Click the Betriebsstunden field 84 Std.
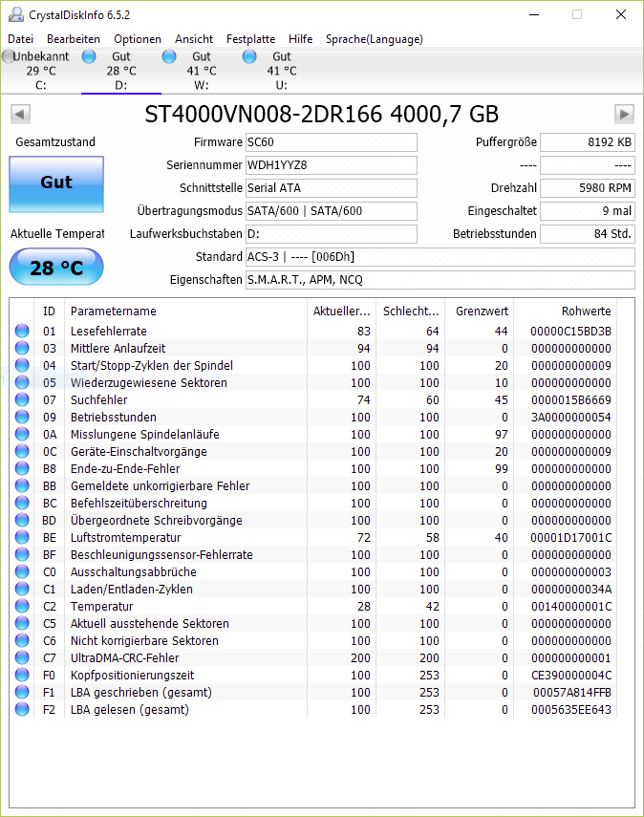The width and height of the screenshot is (644, 817). [588, 234]
